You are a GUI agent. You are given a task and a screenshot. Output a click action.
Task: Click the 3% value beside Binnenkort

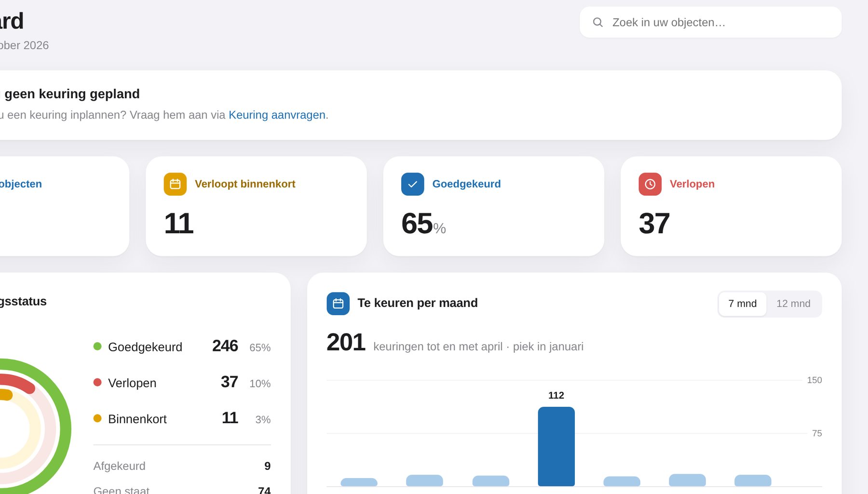[x=263, y=420]
